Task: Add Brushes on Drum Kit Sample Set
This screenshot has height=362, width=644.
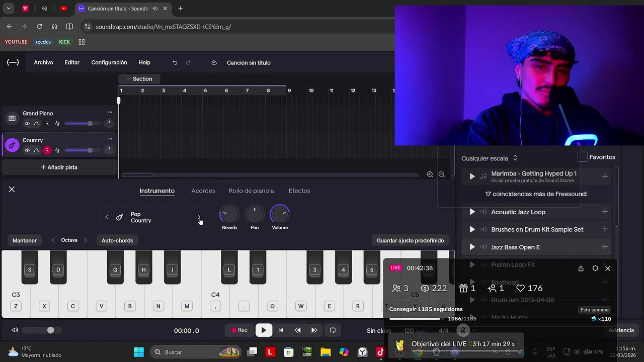Action: click(x=605, y=229)
